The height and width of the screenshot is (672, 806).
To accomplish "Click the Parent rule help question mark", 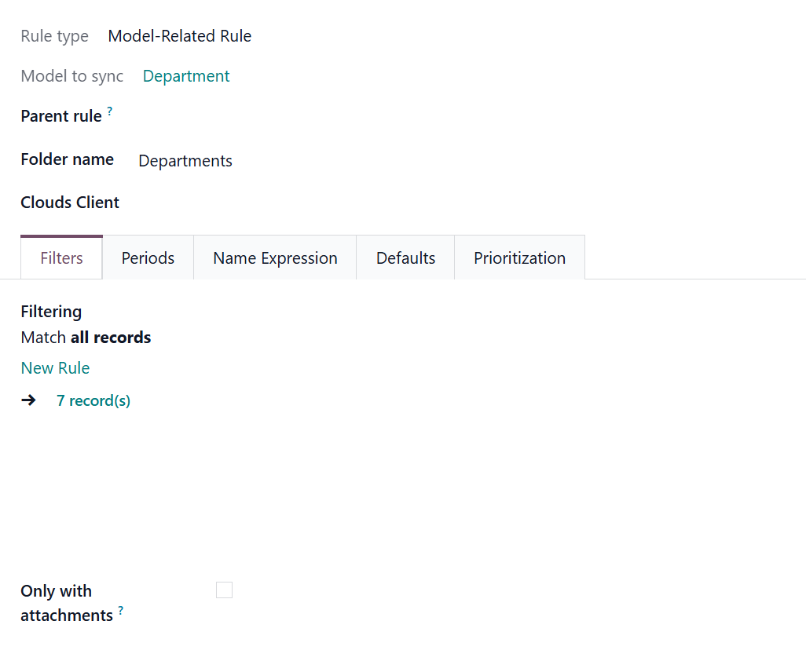I will tap(110, 112).
